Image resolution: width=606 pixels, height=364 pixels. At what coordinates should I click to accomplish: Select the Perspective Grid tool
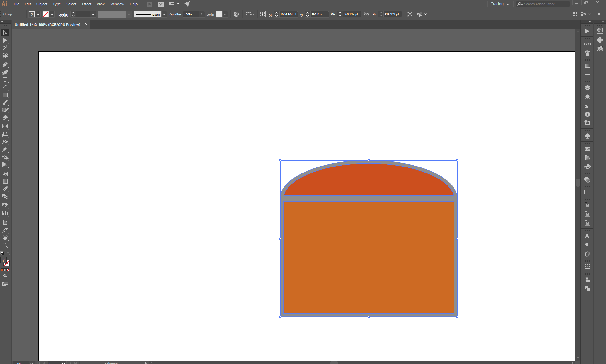pos(5,165)
